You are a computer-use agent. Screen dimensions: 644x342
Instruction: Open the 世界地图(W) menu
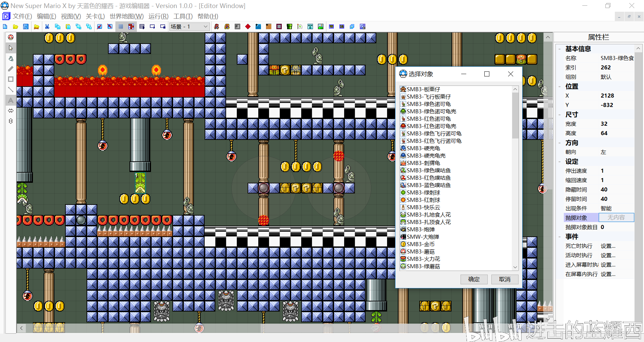tap(126, 16)
